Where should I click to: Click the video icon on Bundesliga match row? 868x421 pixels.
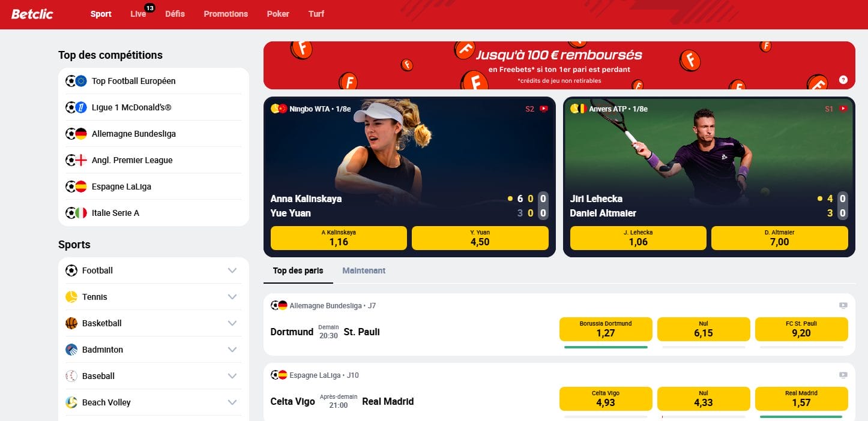(843, 305)
